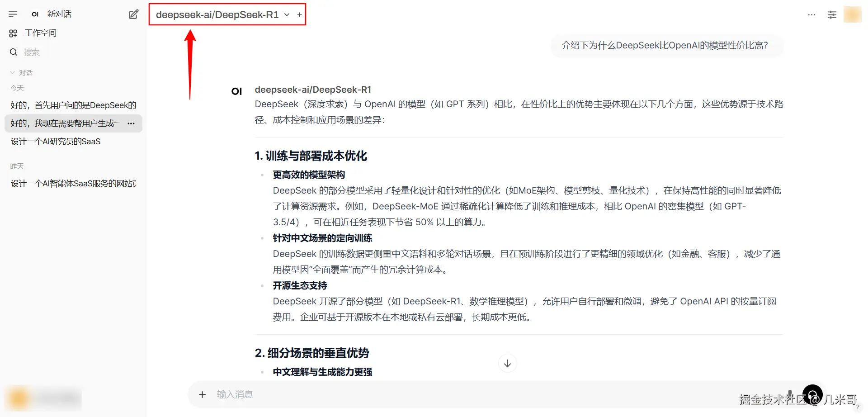The width and height of the screenshot is (868, 417).
Task: Click the search magnifier icon in sidebar
Action: point(13,52)
